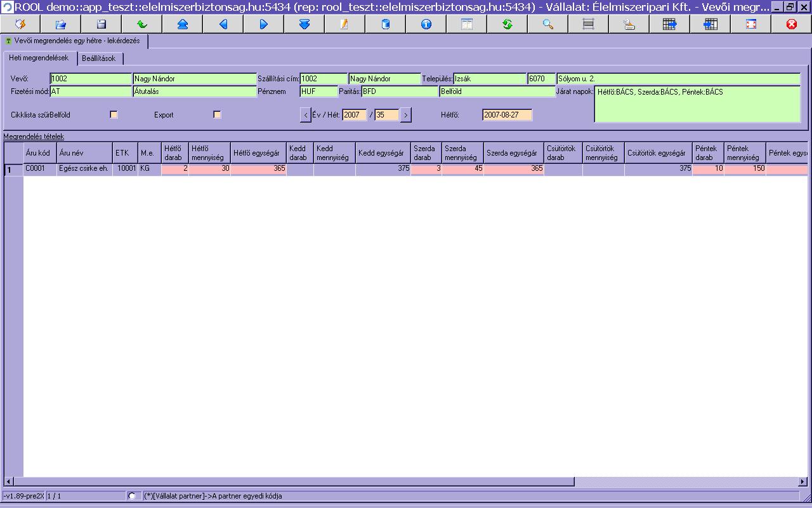
Task: Click the magnifier search icon
Action: 548,24
